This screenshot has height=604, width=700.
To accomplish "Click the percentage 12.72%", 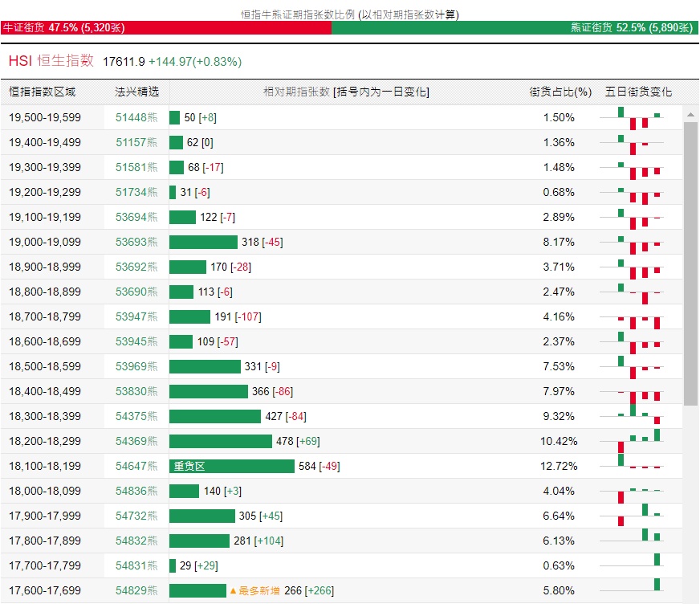I will [559, 466].
